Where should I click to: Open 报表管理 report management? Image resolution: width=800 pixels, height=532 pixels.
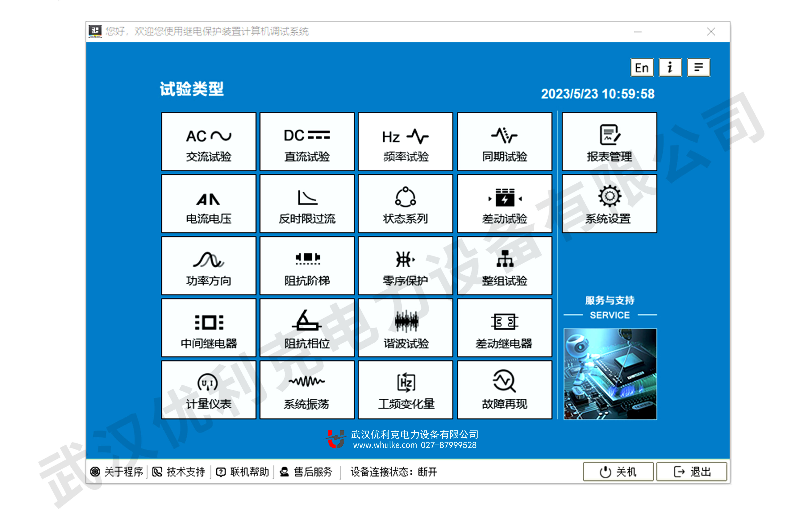[609, 141]
